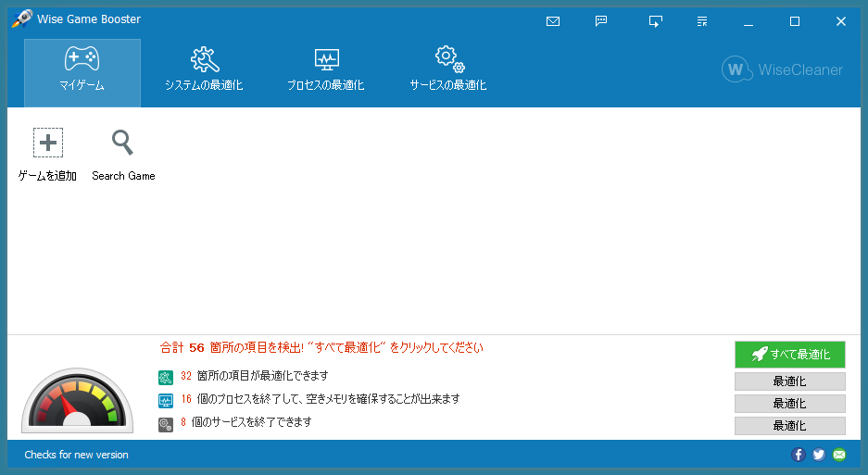Open the Facebook icon in status bar
This screenshot has height=475, width=868.
[798, 455]
